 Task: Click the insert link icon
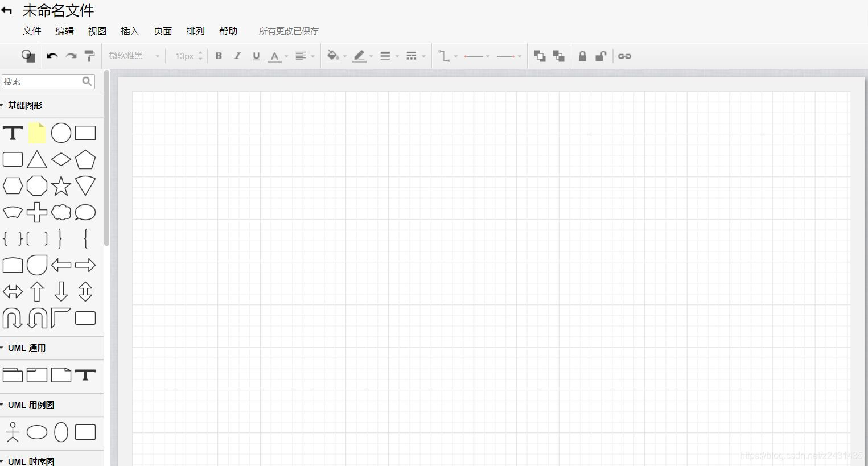pos(624,56)
